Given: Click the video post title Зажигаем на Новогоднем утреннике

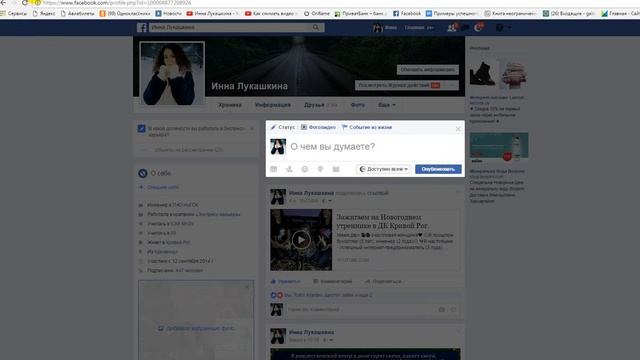Looking at the screenshot, I should click(382, 221).
